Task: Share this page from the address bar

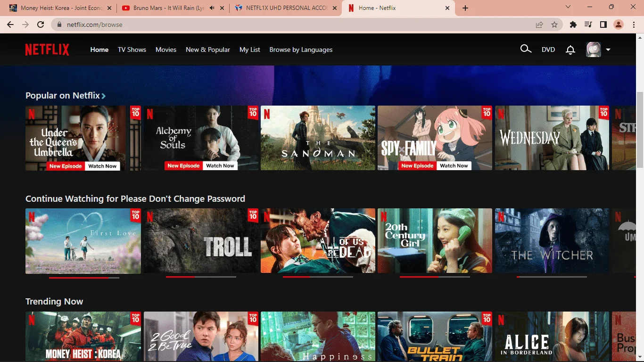Action: 539,25
